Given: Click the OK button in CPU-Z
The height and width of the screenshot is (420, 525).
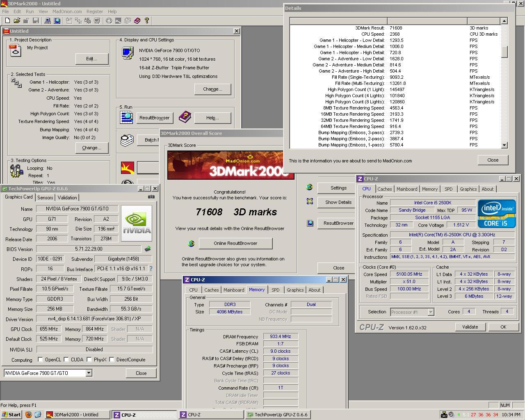Looking at the screenshot, I should coord(503,327).
